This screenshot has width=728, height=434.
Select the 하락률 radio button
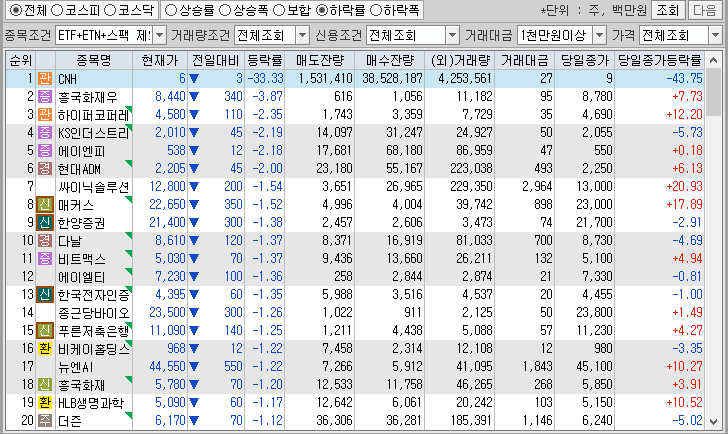[x=321, y=10]
